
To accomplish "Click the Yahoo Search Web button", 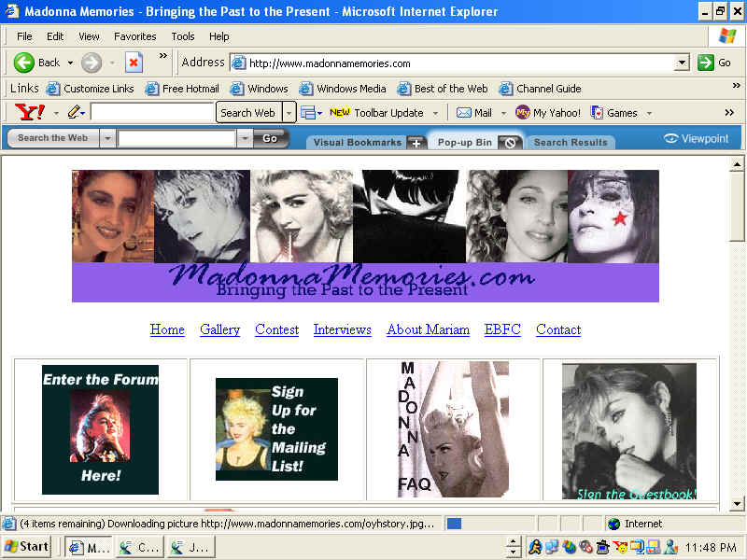I will [248, 113].
